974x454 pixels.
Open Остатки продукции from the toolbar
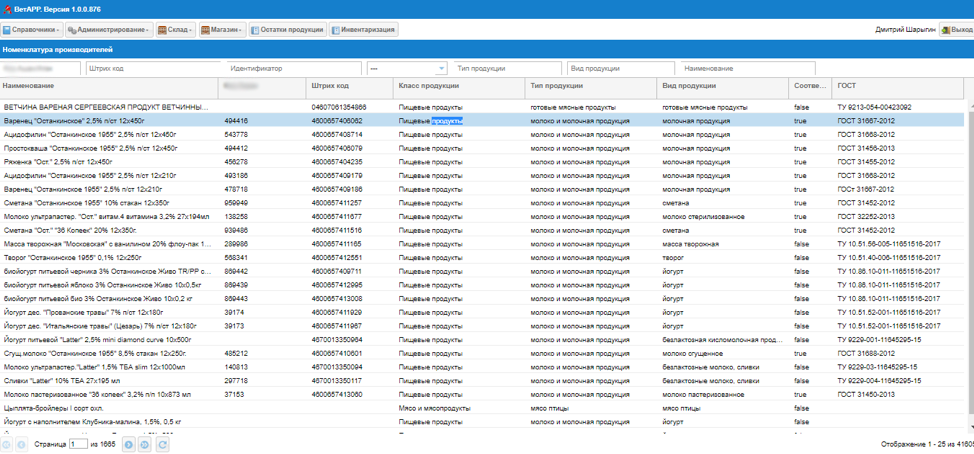tap(286, 30)
